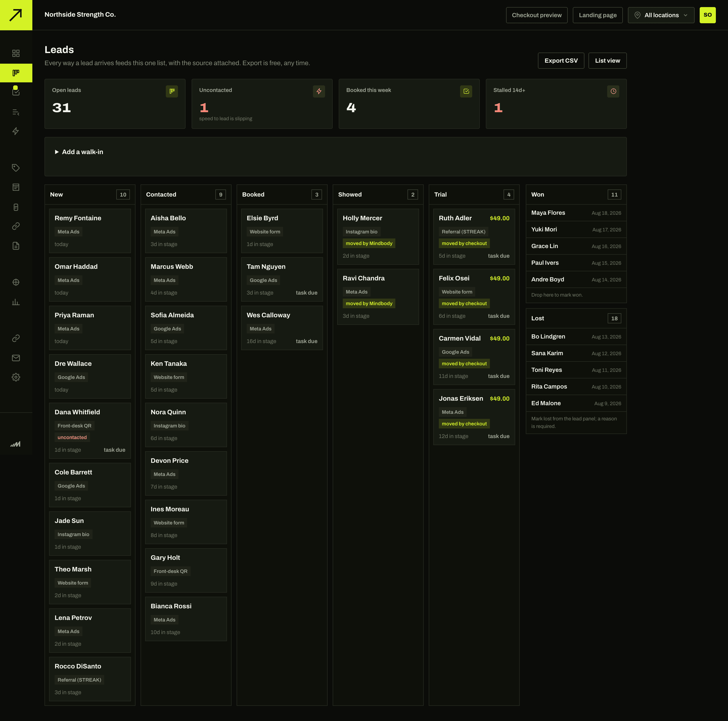The height and width of the screenshot is (721, 728).
Task: Select Andre Boyd in Won list
Action: pos(576,279)
